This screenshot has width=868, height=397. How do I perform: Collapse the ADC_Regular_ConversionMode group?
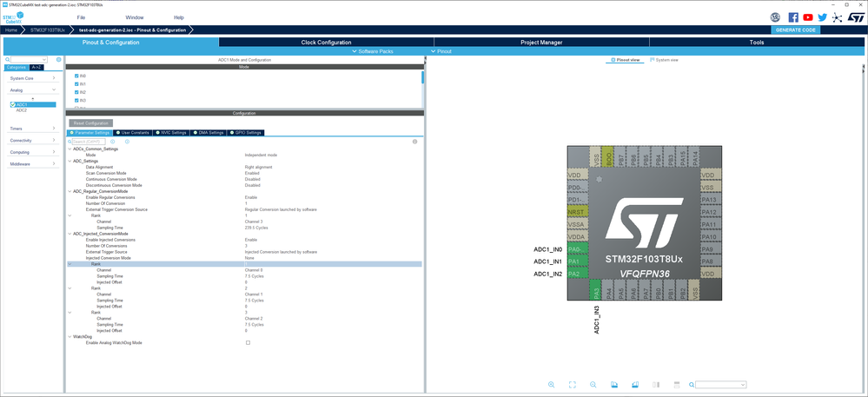click(x=70, y=191)
